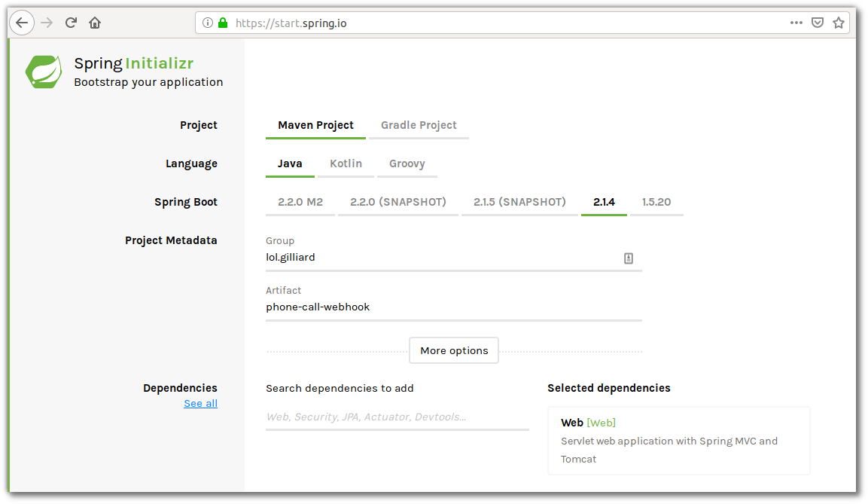Open the See all dependencies link
The height and width of the screenshot is (504, 868).
tap(200, 404)
